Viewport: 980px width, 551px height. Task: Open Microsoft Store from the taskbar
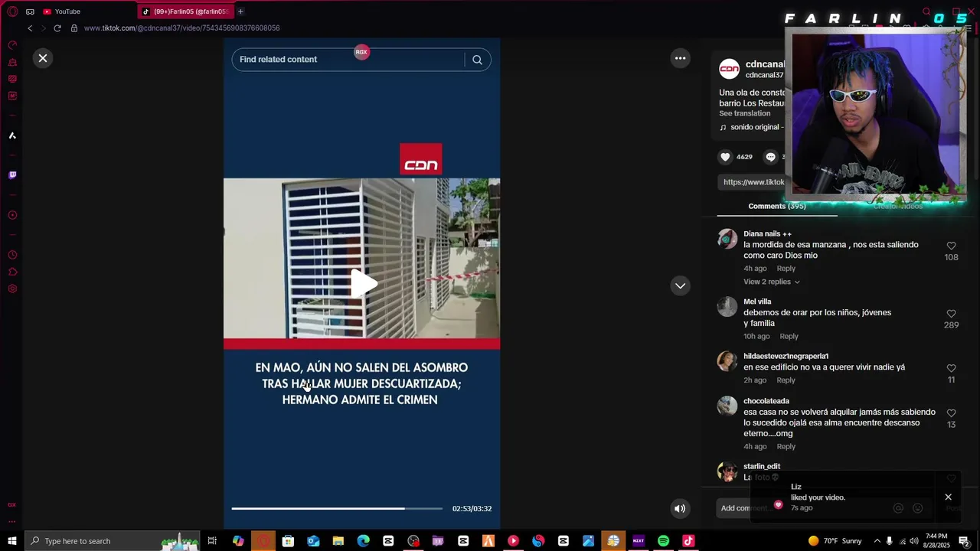tap(288, 541)
